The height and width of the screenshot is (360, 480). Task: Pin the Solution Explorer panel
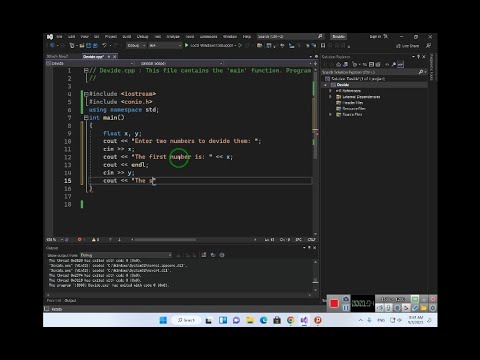click(419, 57)
